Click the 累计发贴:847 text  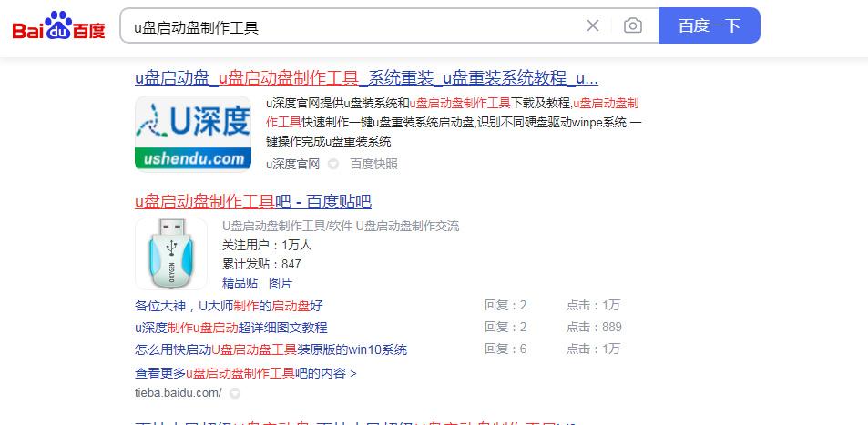pos(261,264)
